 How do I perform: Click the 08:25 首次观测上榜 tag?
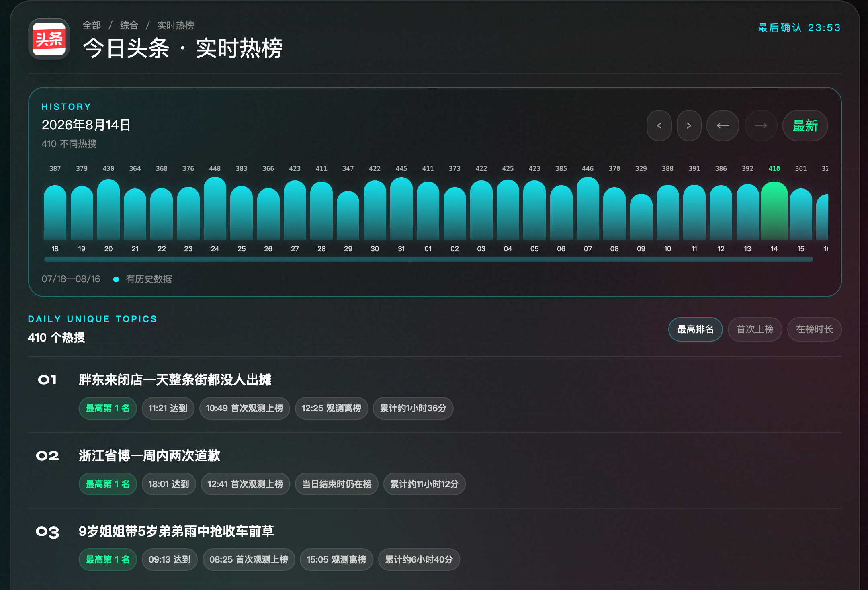249,559
